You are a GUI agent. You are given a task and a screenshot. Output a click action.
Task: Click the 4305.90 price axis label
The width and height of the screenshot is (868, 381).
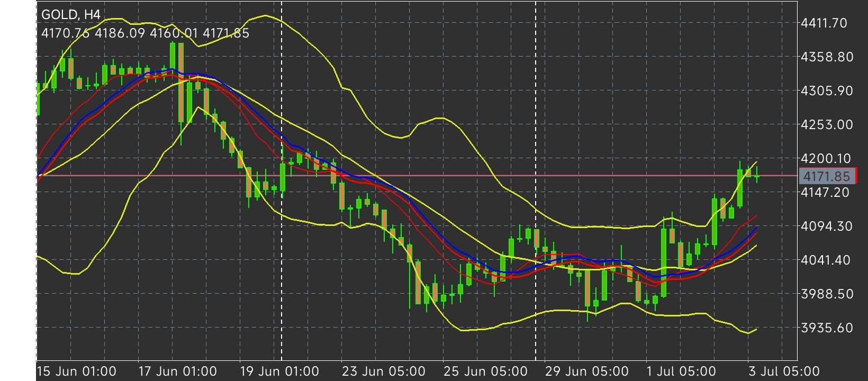tap(827, 90)
